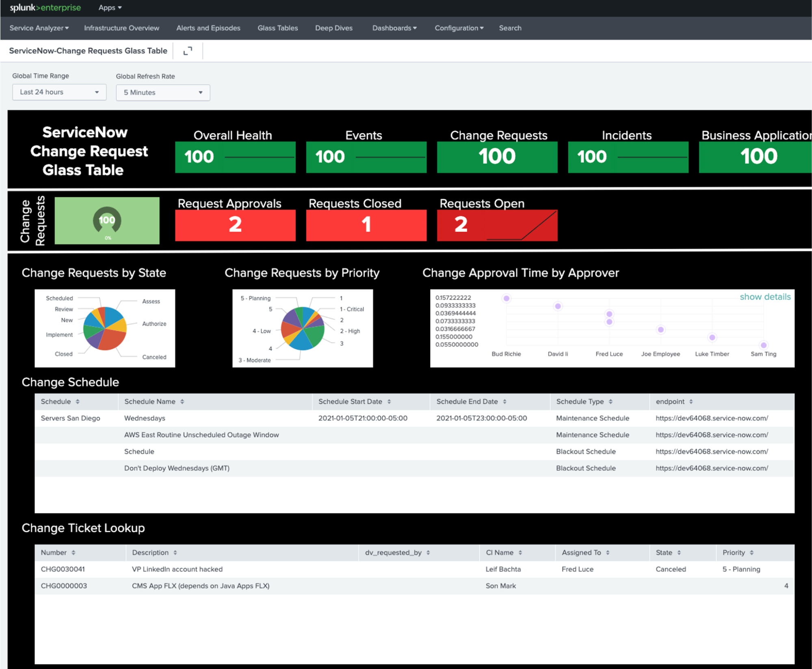This screenshot has width=812, height=669.
Task: Click Canceled label in state pie legend
Action: coord(154,357)
